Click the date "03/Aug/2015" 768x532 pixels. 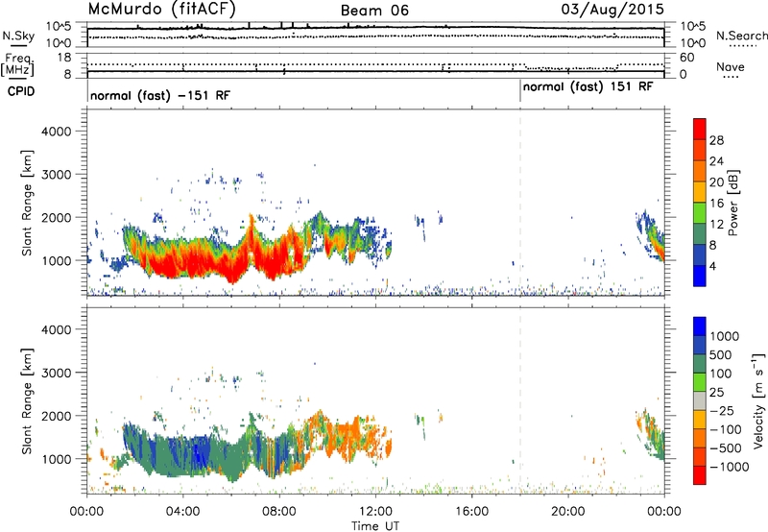[x=612, y=10]
